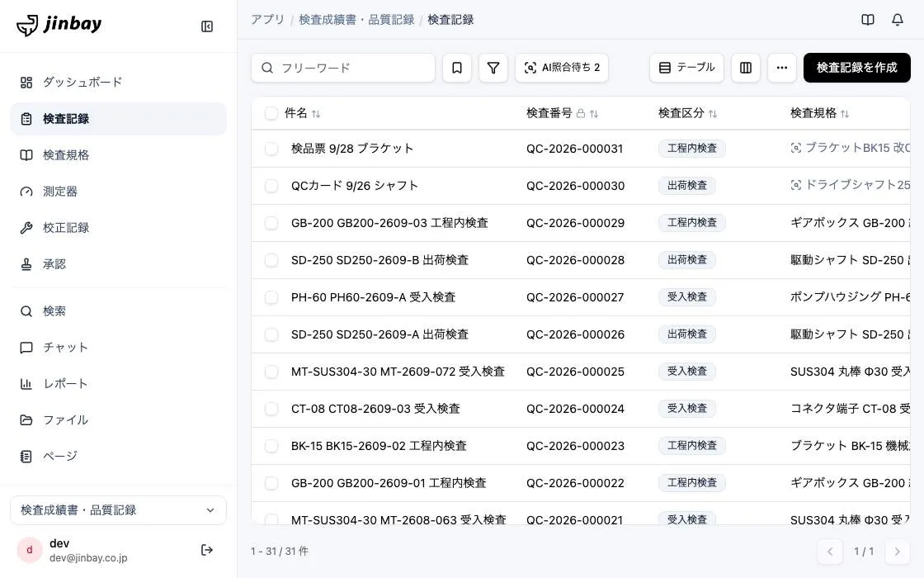Open notifications bell icon

click(897, 20)
